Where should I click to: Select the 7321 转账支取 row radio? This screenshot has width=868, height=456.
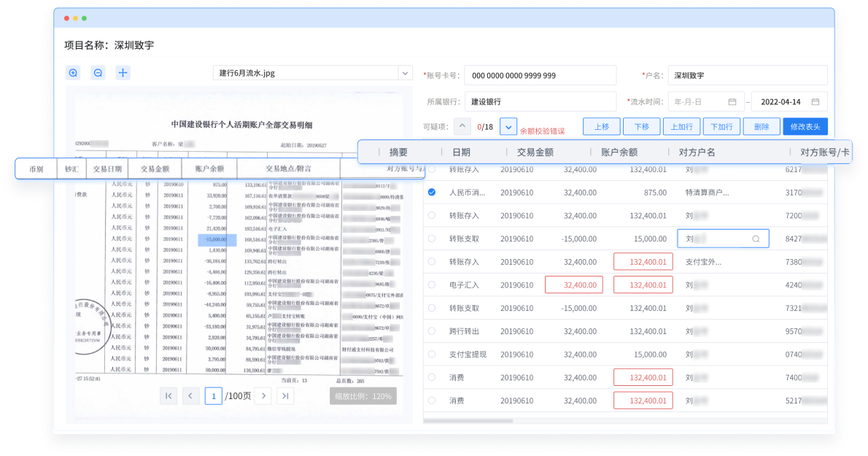(x=432, y=308)
